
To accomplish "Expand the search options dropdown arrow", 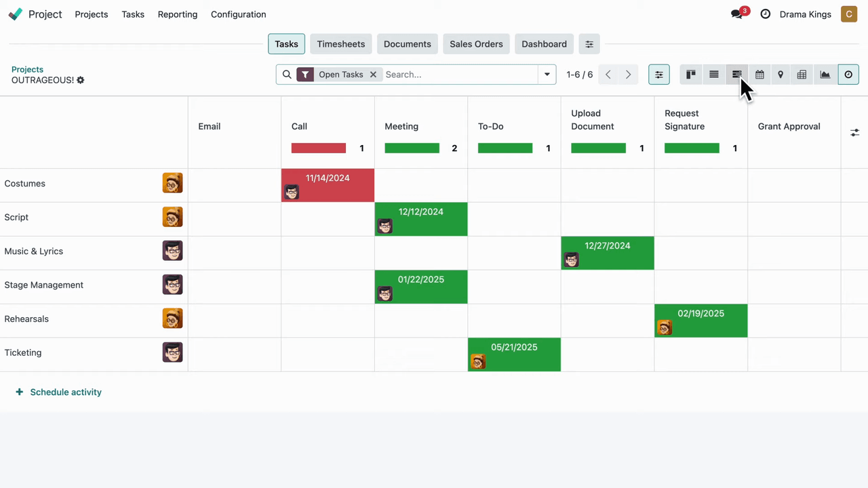I will tap(547, 75).
